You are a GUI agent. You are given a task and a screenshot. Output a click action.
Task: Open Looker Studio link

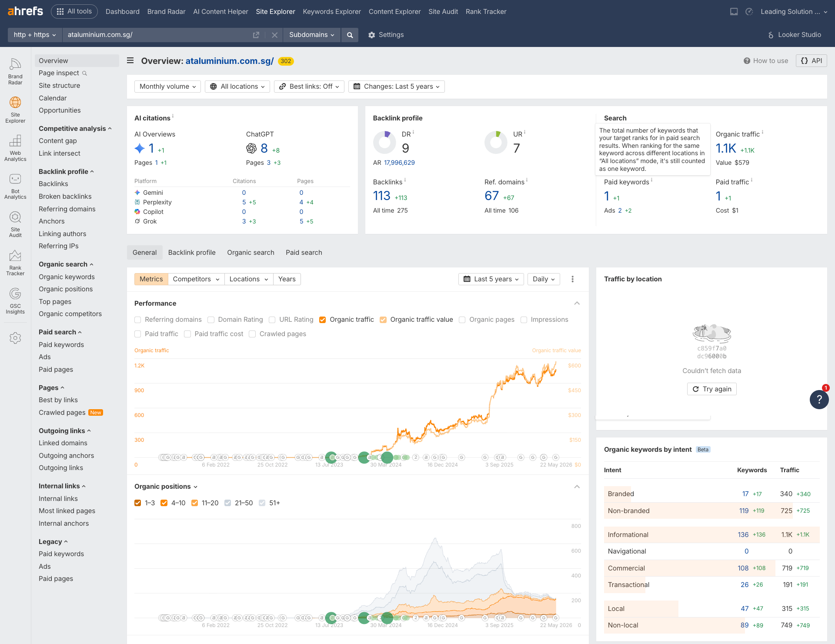click(795, 35)
